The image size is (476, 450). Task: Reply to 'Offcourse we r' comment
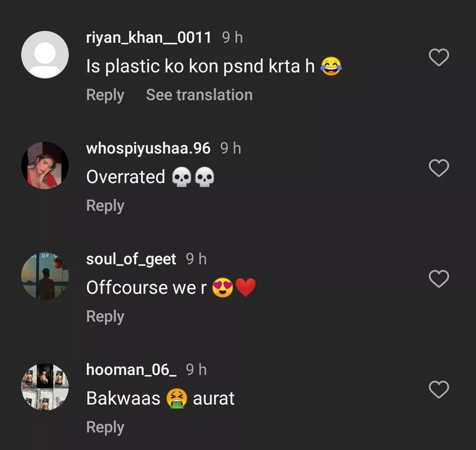tap(105, 316)
